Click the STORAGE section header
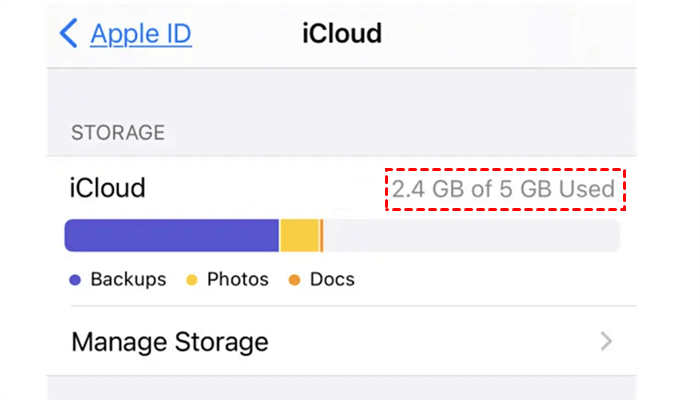The height and width of the screenshot is (400, 700). pyautogui.click(x=117, y=132)
